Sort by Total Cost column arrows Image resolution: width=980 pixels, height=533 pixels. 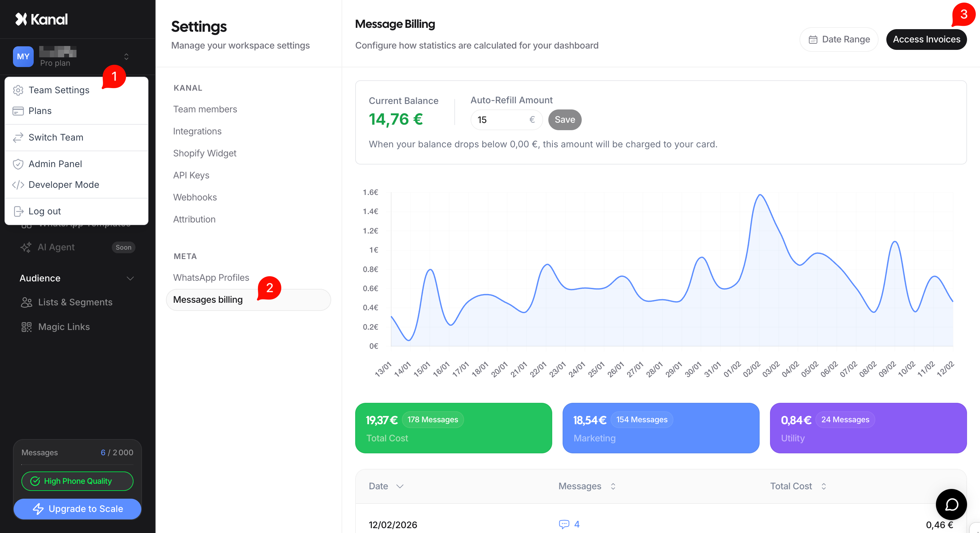coord(824,486)
